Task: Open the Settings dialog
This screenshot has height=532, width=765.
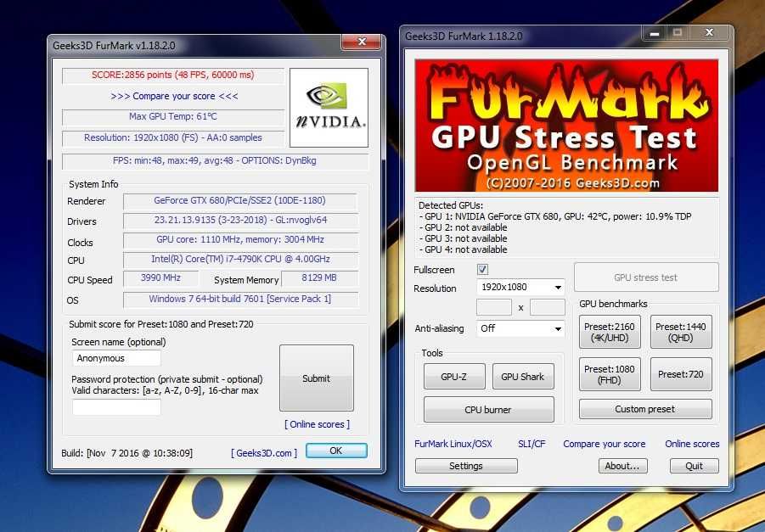Action: (466, 466)
